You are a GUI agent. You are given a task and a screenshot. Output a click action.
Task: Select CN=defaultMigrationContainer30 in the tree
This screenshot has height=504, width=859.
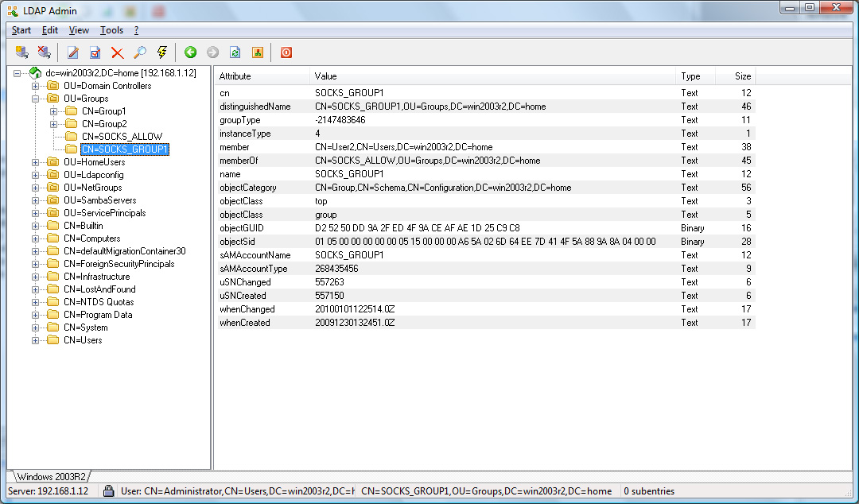124,251
